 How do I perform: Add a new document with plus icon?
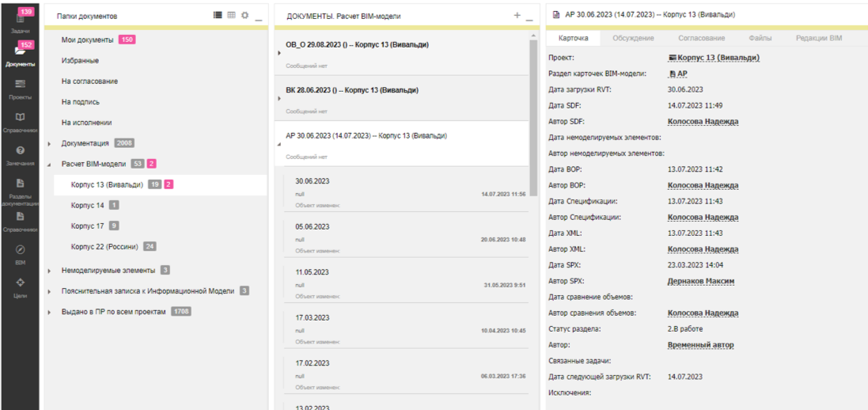(517, 16)
